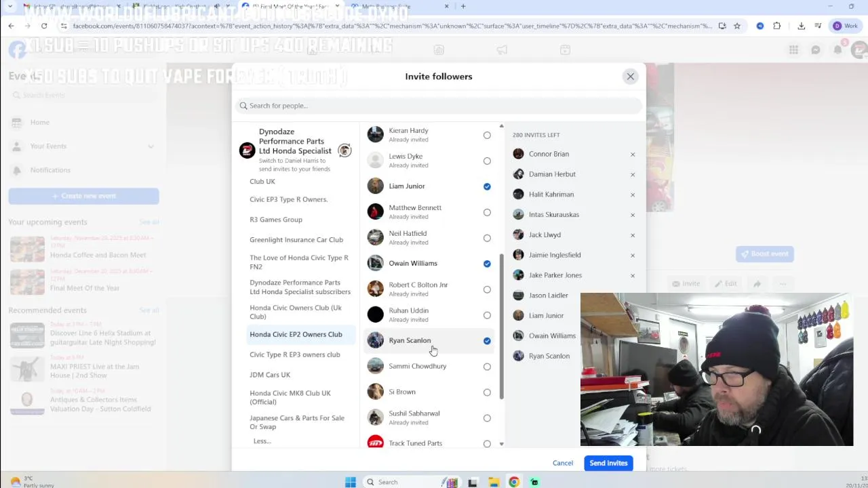
Task: Open Home in Events sidebar
Action: click(x=40, y=123)
